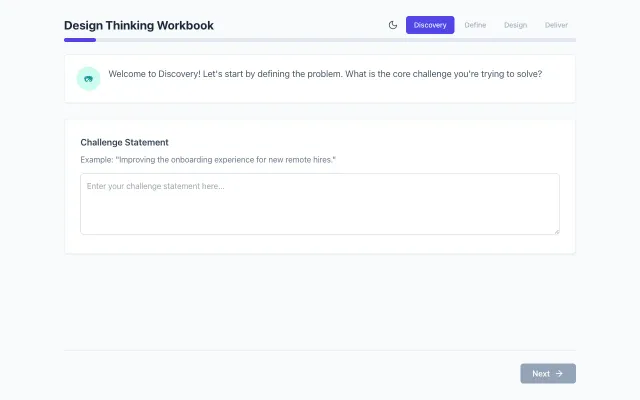
Task: Switch to the Define stage tab
Action: pos(475,25)
